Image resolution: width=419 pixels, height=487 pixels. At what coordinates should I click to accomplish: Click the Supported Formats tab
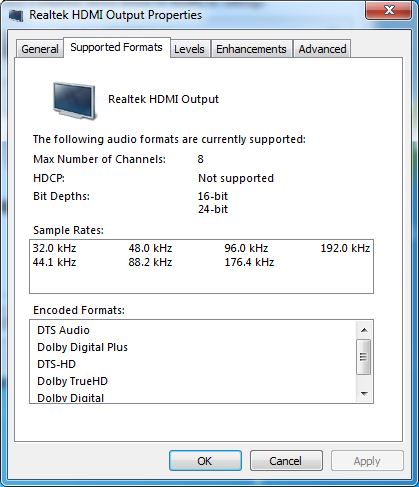[x=116, y=47]
